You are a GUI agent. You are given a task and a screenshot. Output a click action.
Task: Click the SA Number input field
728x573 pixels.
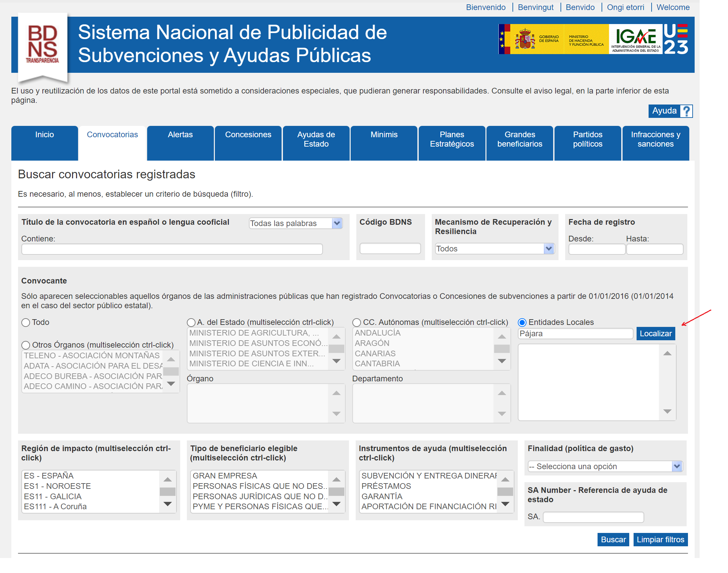point(593,517)
